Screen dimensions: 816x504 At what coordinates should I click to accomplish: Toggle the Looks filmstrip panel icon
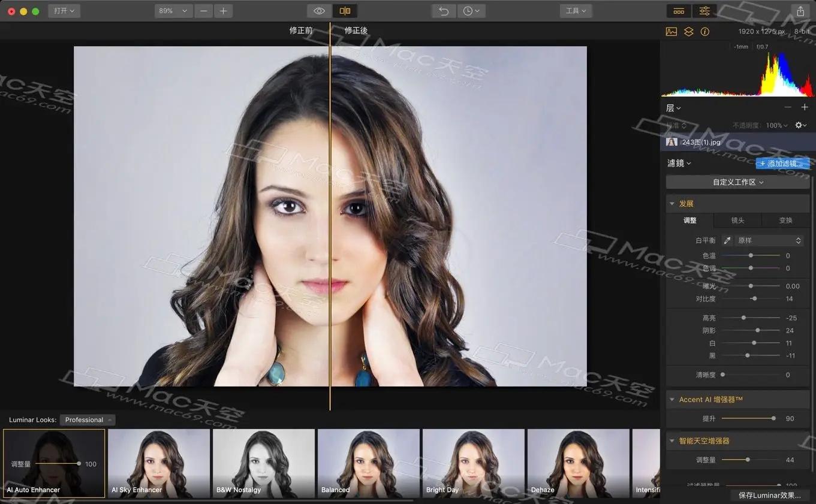click(679, 11)
